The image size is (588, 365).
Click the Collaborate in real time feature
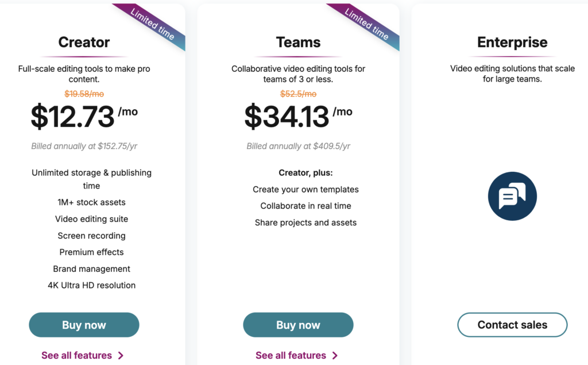pos(305,206)
